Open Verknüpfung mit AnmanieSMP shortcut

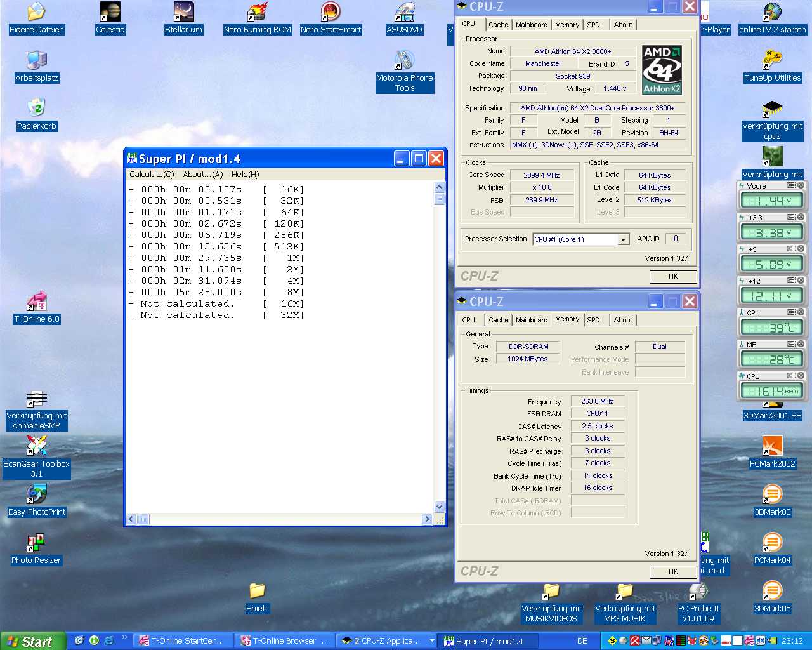point(37,409)
